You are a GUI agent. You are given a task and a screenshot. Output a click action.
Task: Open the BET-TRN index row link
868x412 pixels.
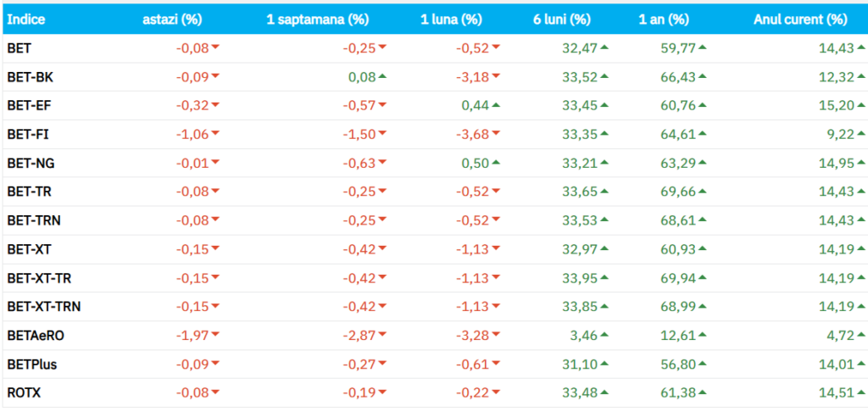[33, 220]
